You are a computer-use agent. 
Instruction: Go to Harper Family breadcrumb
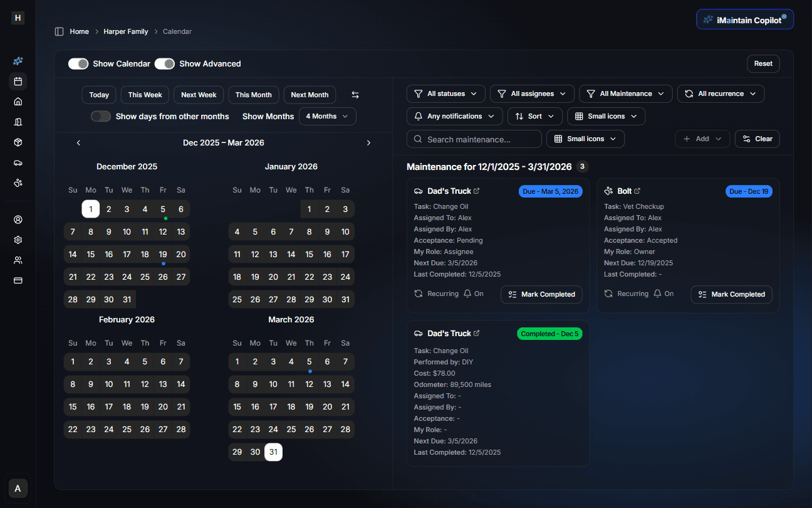[x=126, y=31]
